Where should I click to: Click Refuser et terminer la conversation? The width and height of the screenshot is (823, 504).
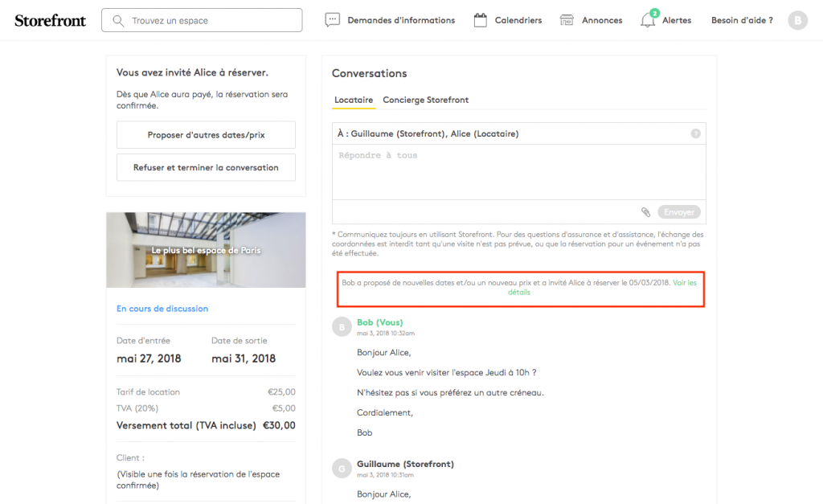click(x=206, y=168)
